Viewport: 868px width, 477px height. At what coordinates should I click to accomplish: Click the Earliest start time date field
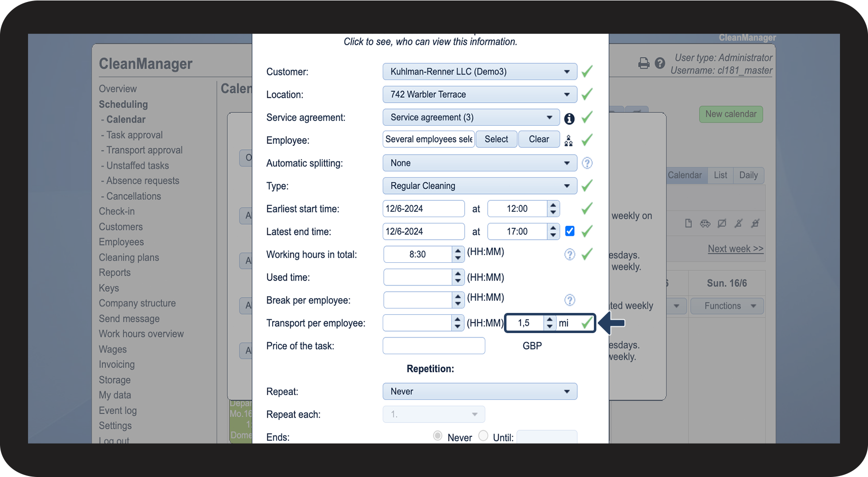[423, 209]
